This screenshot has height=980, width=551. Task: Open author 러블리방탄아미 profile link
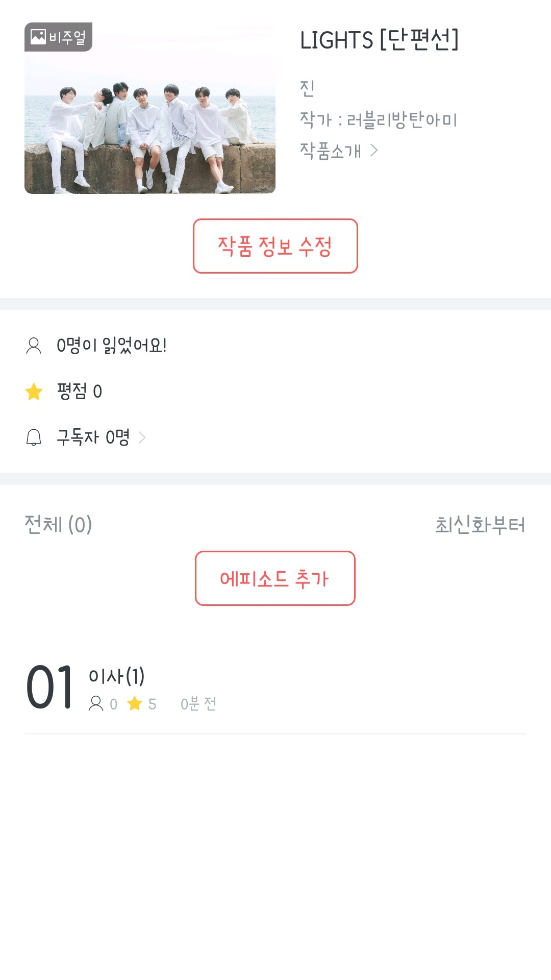pyautogui.click(x=402, y=120)
